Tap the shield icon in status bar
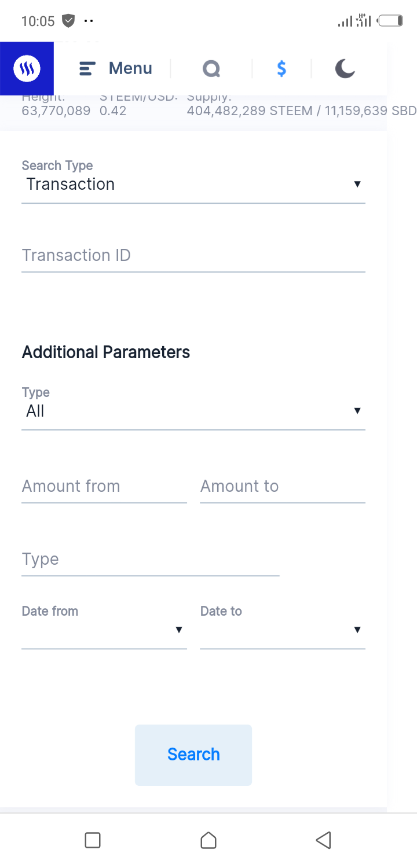Image resolution: width=417 pixels, height=868 pixels. coord(68,21)
